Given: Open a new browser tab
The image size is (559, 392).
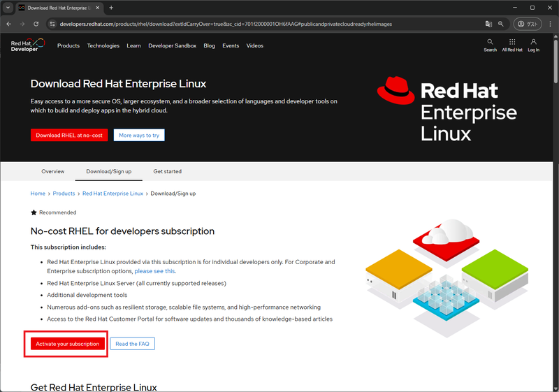Looking at the screenshot, I should [111, 8].
